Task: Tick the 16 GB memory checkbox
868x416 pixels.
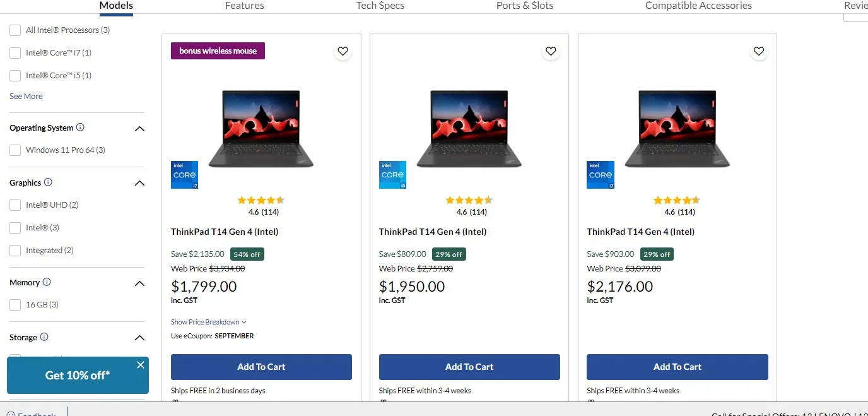Action: [x=15, y=305]
